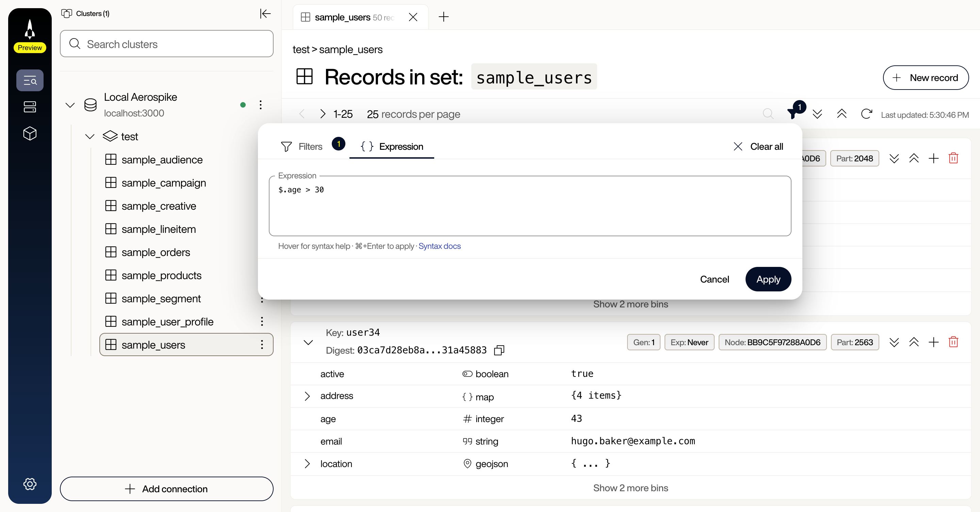Expand all records with double-down chevron
This screenshot has height=512, width=980.
[818, 114]
